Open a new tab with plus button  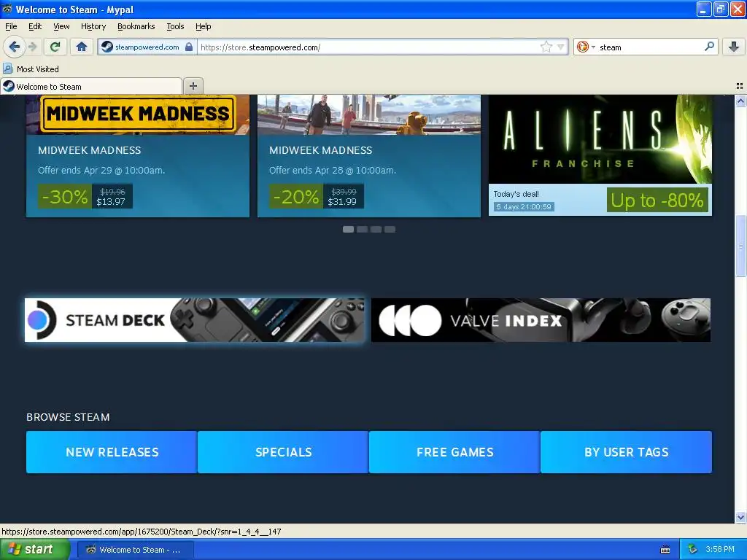coord(193,86)
